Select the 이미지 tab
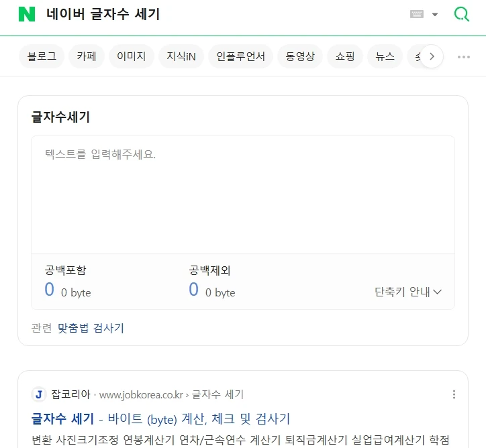Viewport: 486px width, 448px height. tap(132, 56)
